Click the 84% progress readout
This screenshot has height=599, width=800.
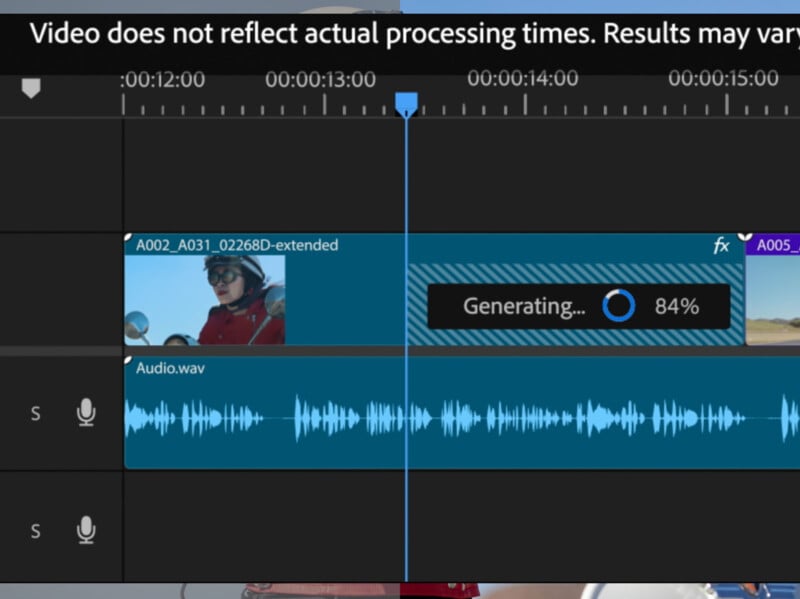(x=676, y=307)
